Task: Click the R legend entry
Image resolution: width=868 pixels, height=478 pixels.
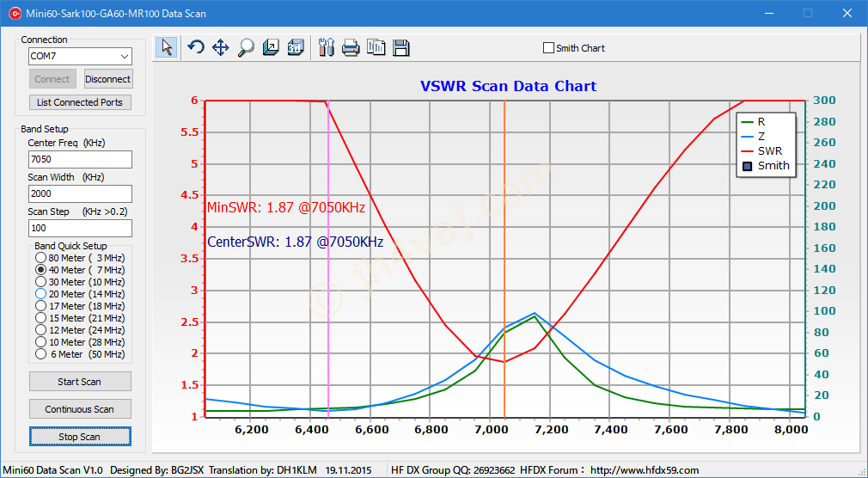Action: pos(754,122)
